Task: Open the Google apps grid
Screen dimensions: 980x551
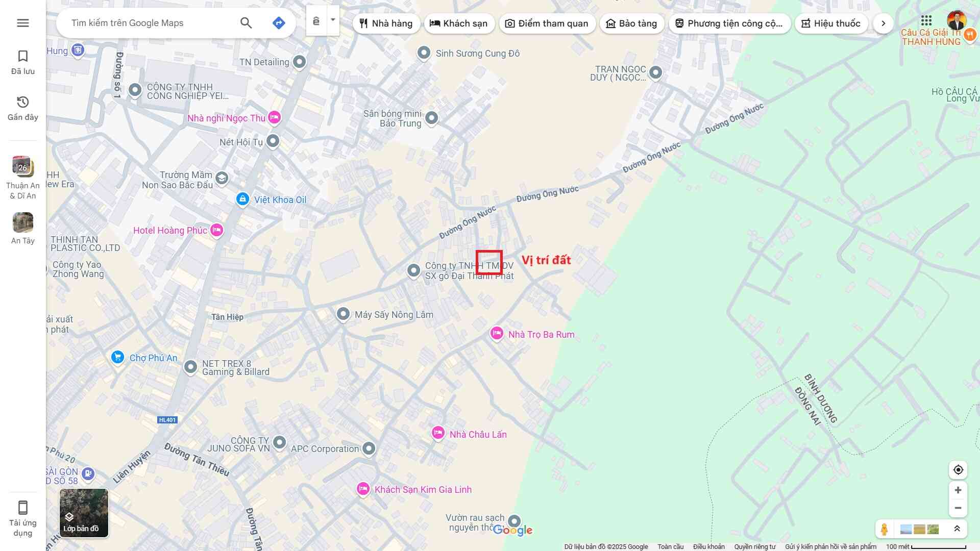Action: click(926, 21)
